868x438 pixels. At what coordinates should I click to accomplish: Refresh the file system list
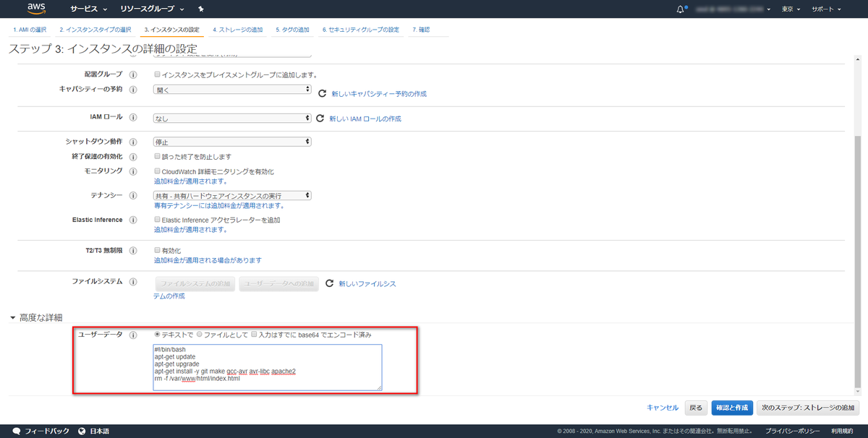point(329,283)
